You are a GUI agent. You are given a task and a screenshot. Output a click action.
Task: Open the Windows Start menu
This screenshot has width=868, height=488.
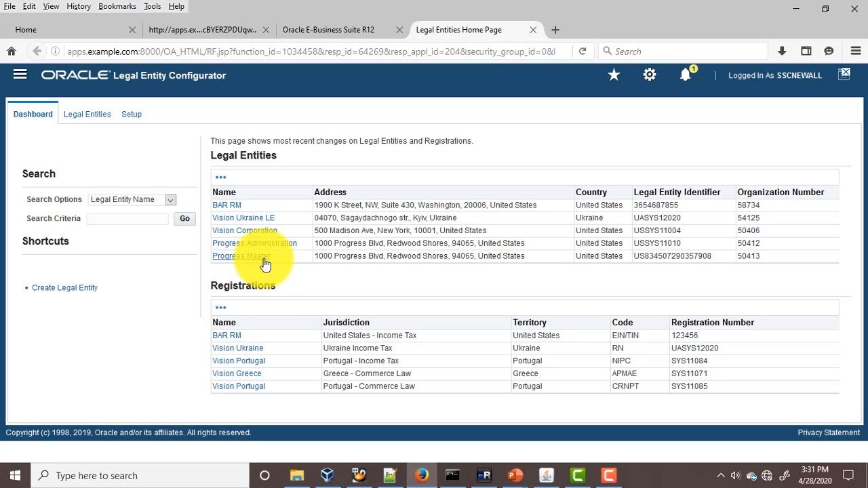[x=16, y=475]
